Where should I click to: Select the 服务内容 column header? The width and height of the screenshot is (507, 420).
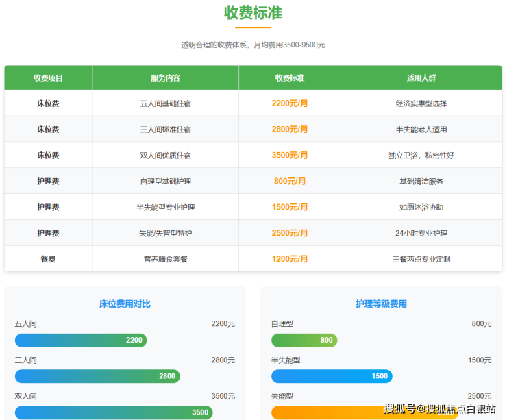coord(165,78)
